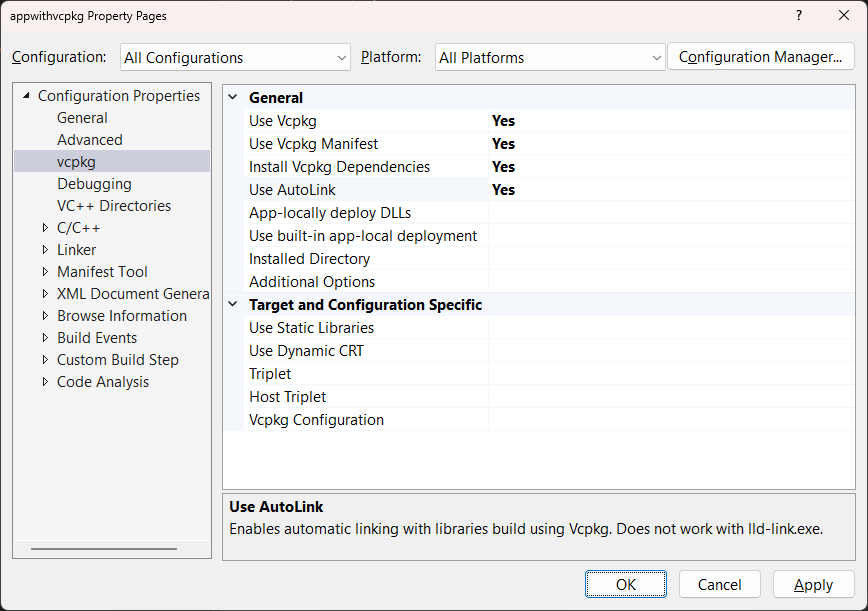This screenshot has width=868, height=611.
Task: Select the C/C++ tree item label
Action: point(78,227)
